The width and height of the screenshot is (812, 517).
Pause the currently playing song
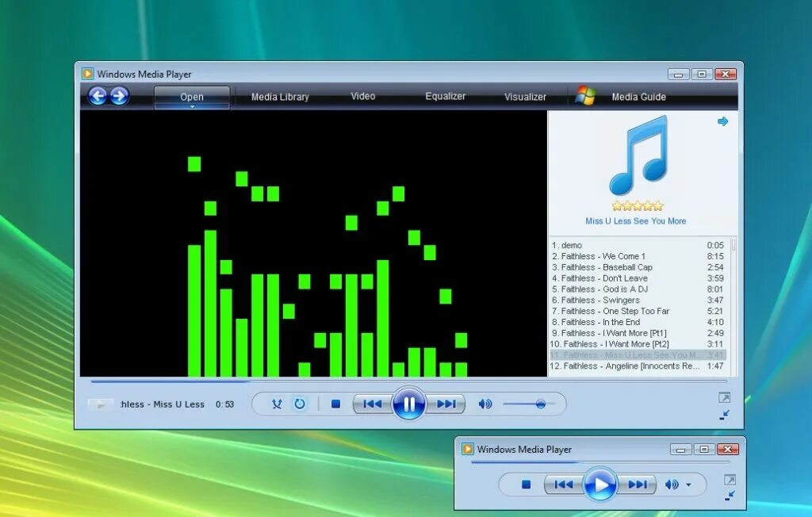(x=409, y=404)
